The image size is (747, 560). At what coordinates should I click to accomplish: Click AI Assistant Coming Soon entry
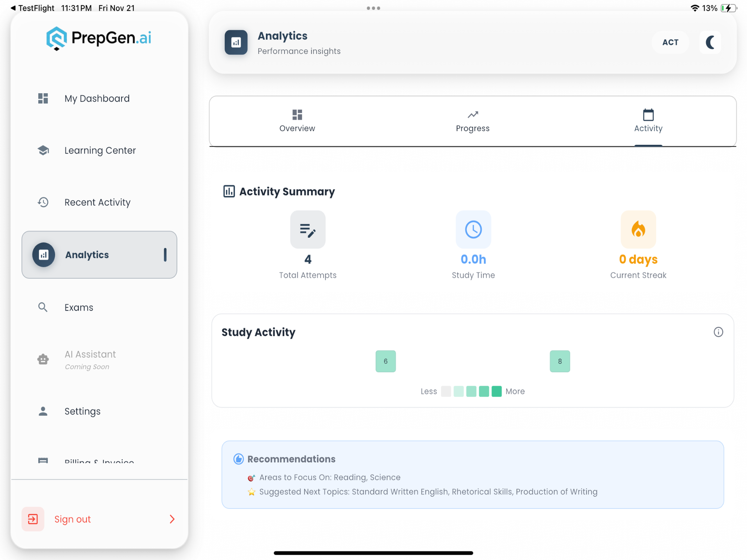(x=99, y=360)
